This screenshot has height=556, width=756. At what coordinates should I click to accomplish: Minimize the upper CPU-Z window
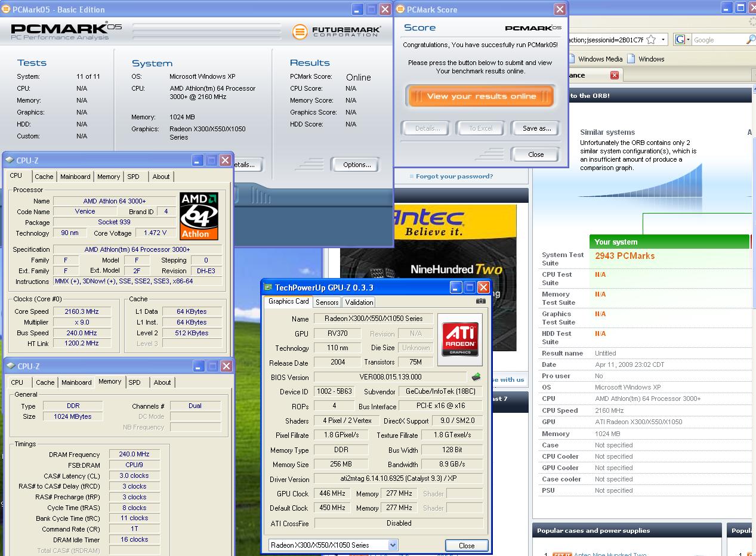[198, 160]
